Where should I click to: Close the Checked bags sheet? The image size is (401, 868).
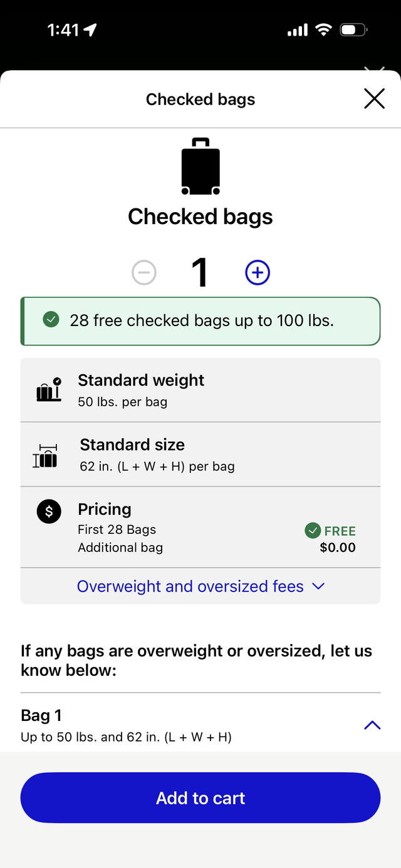[374, 99]
